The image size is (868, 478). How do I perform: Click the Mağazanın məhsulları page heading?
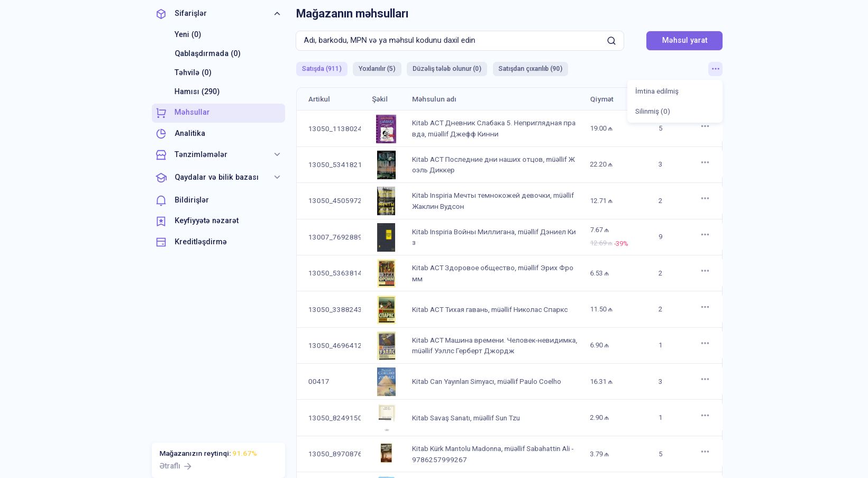tap(352, 14)
